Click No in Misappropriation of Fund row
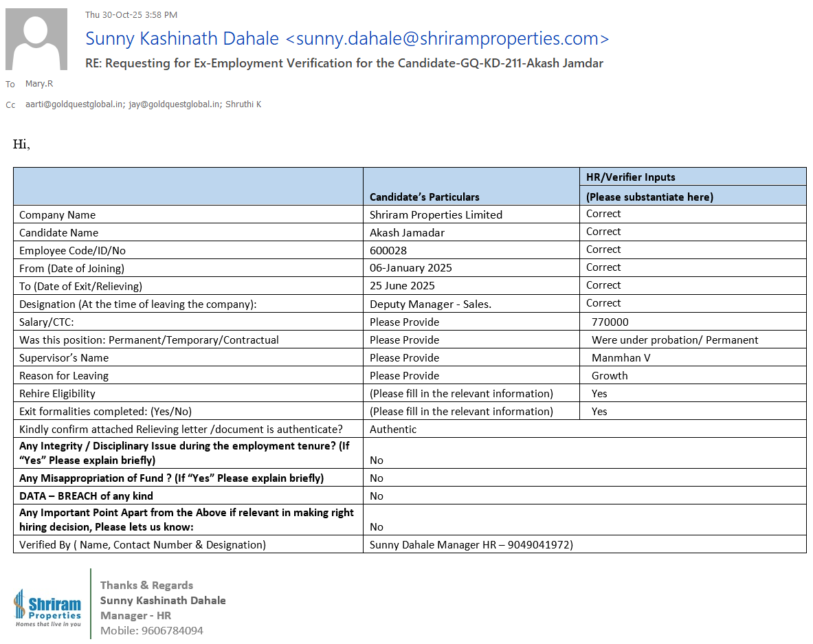Image resolution: width=813 pixels, height=644 pixels. tap(377, 478)
